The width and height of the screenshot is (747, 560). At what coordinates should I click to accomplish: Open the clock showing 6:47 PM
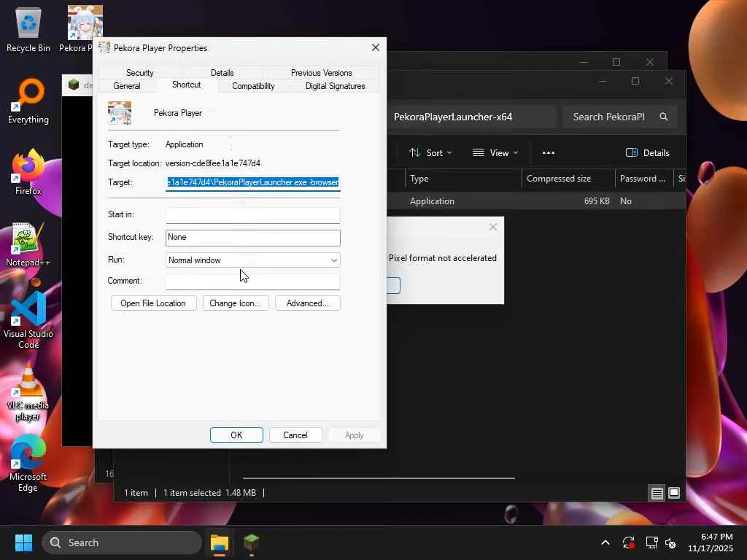[711, 542]
